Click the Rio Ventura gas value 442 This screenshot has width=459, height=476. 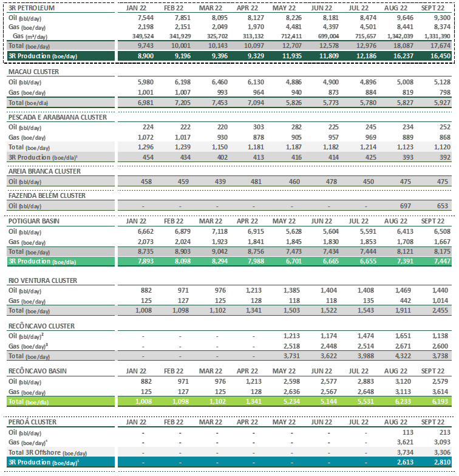point(406,301)
